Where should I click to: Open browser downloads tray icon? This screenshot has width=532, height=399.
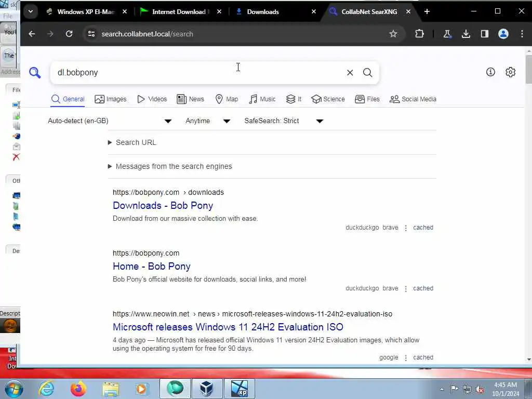466,34
